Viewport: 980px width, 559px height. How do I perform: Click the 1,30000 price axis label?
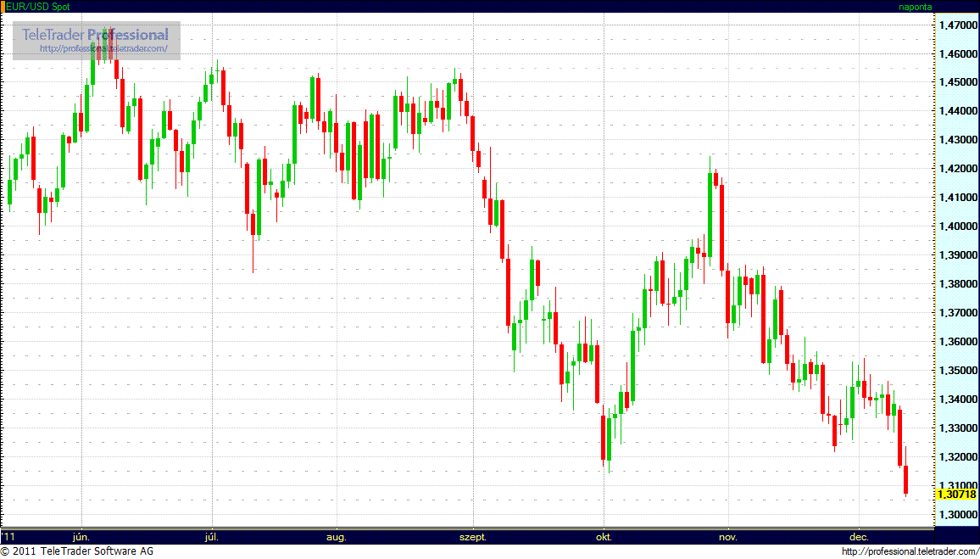point(958,514)
